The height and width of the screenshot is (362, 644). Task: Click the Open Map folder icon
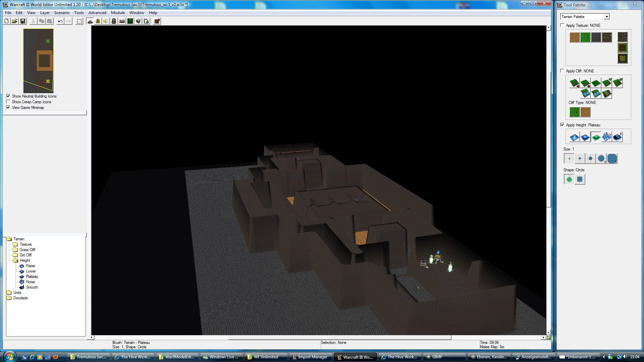(15, 21)
